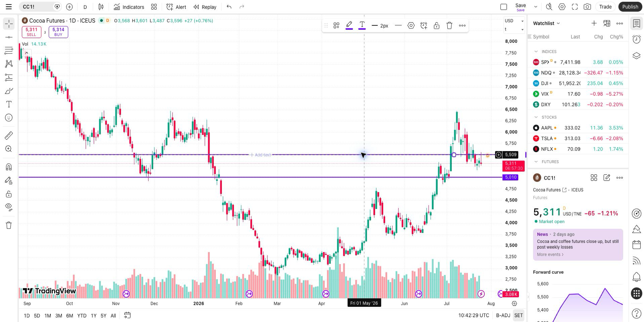Open the Indicators dialog
This screenshot has height=322, width=644.
(x=129, y=7)
